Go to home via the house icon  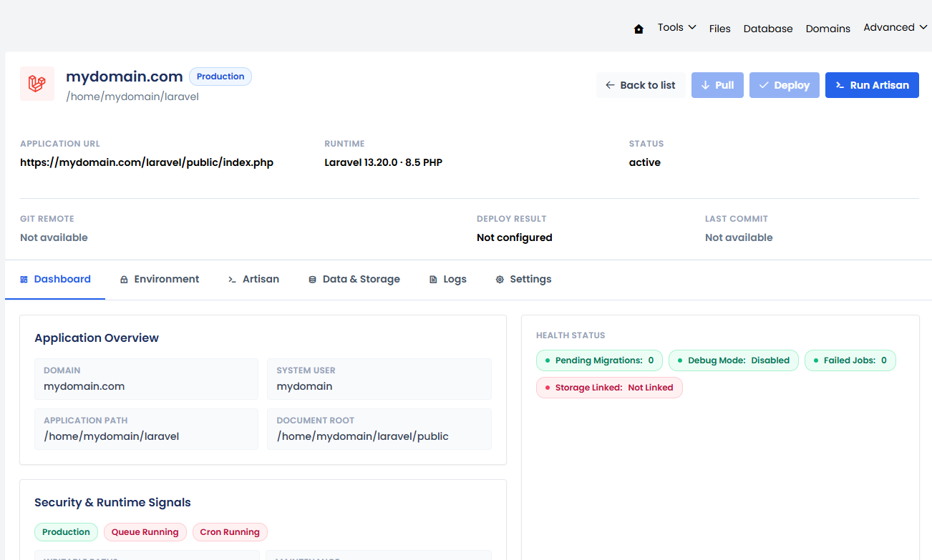coord(639,29)
